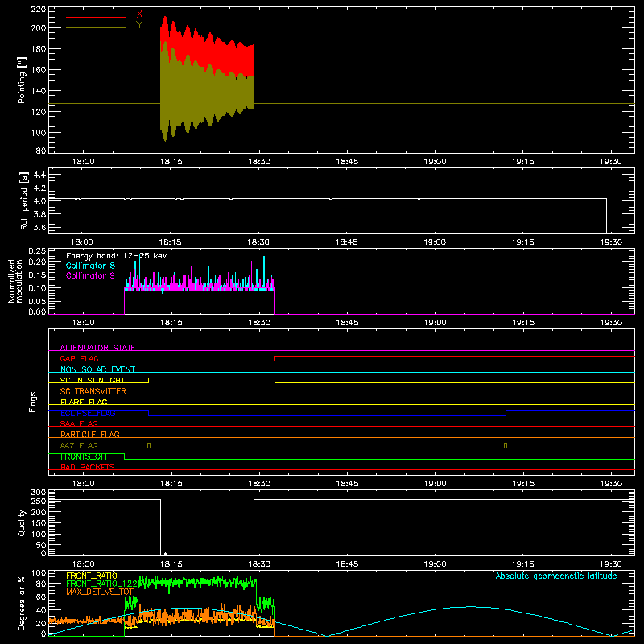Click the olive flag label above FRONTS_OFF
The height and width of the screenshot is (644, 644).
click(x=79, y=445)
